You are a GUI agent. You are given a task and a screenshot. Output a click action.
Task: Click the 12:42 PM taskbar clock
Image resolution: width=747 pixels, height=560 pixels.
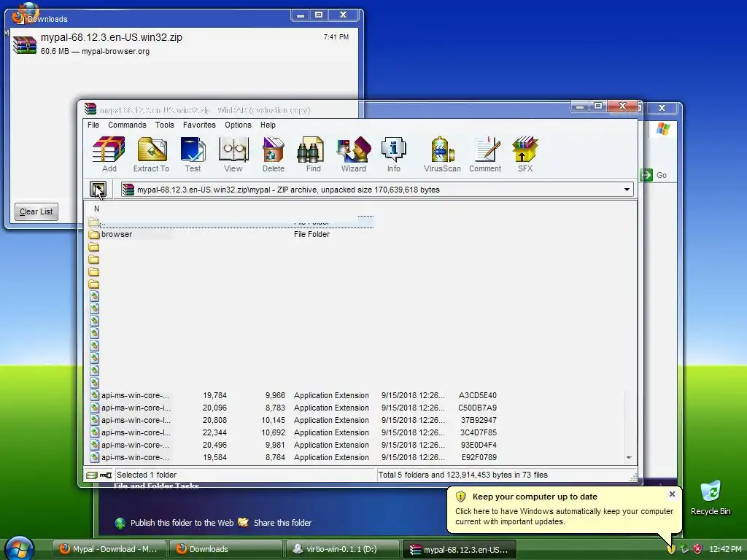pyautogui.click(x=725, y=549)
